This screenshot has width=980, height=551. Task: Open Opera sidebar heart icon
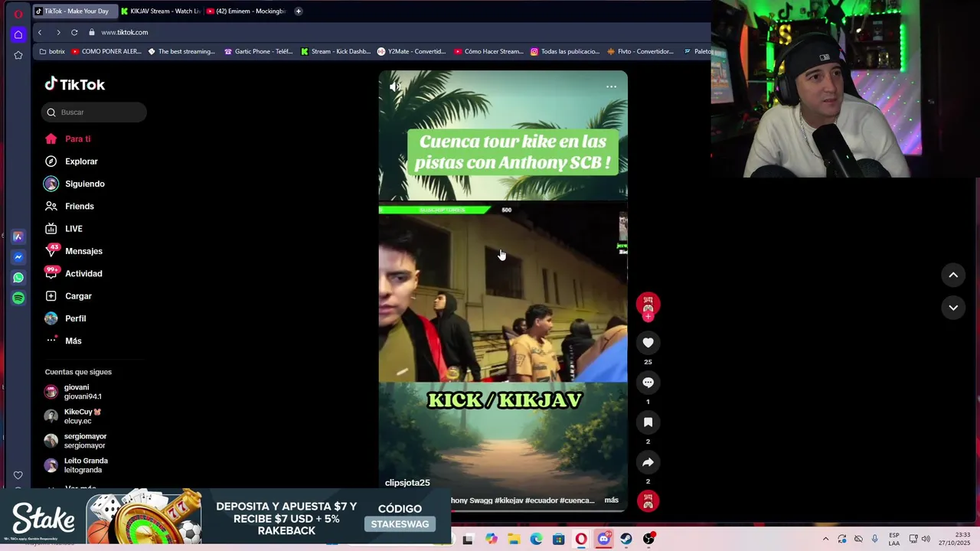[x=18, y=475]
